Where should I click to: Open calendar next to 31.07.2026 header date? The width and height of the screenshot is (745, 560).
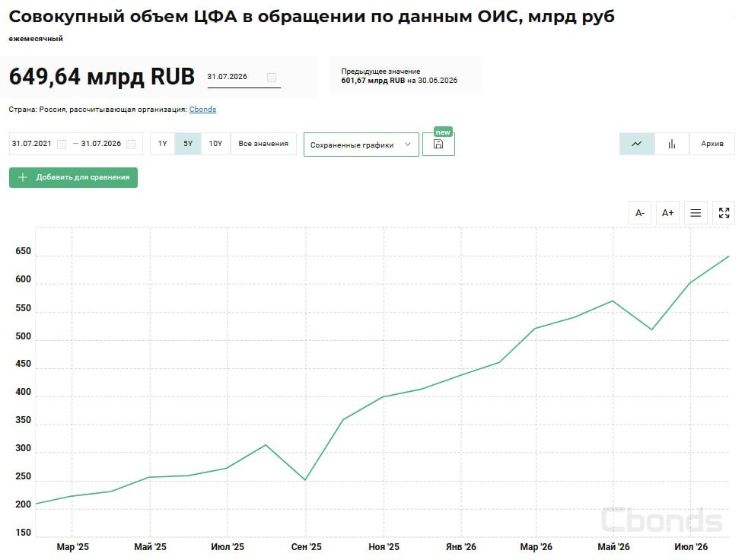272,77
